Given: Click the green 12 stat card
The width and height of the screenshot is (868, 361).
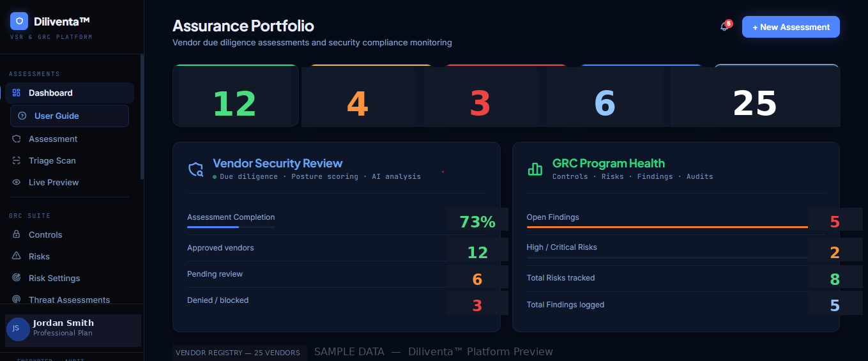Looking at the screenshot, I should pyautogui.click(x=236, y=96).
